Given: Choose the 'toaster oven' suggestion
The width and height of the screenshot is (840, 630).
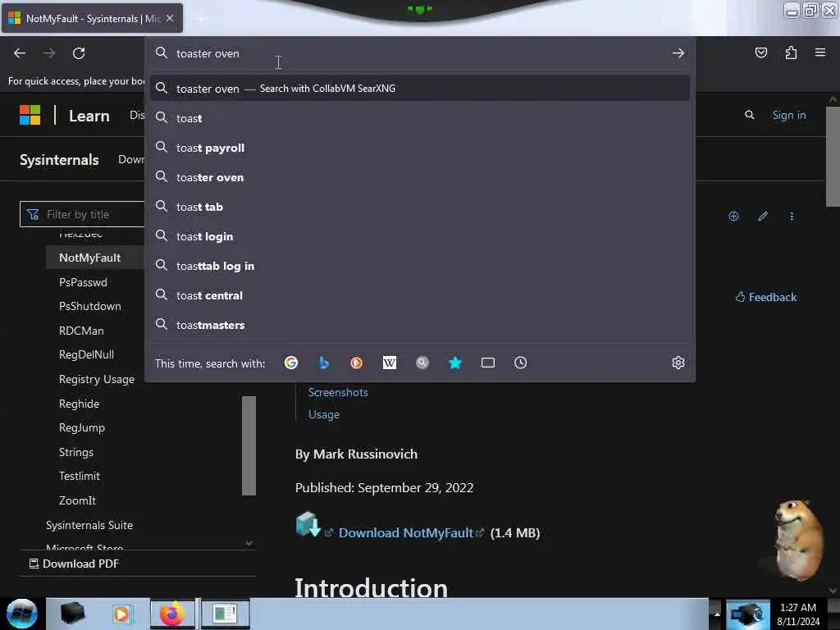Looking at the screenshot, I should click(419, 177).
